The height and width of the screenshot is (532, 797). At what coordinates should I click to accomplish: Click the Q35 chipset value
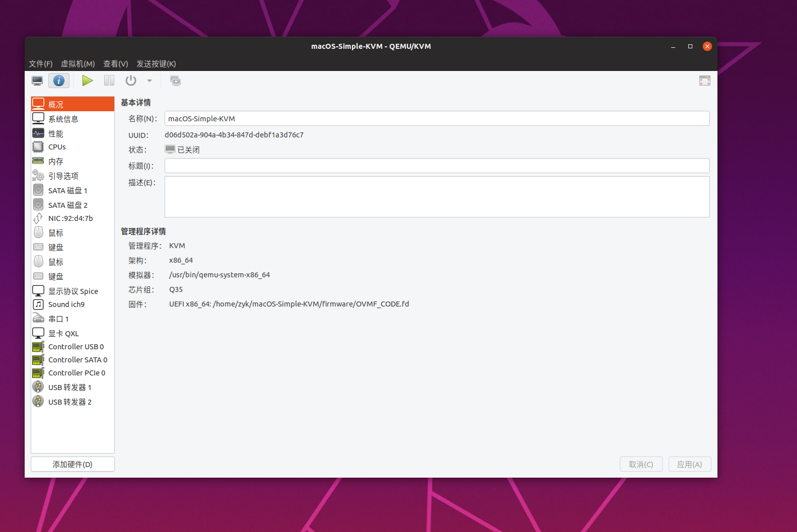[x=176, y=289]
